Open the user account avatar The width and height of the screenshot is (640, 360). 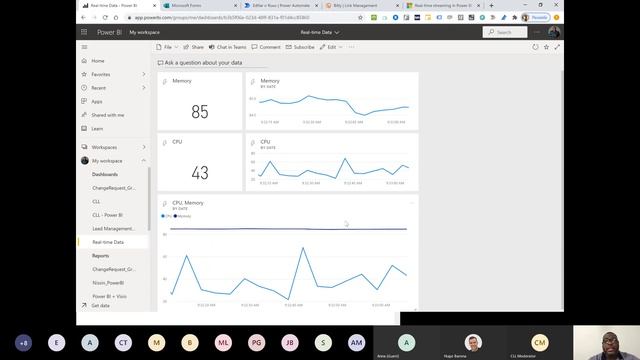[554, 32]
